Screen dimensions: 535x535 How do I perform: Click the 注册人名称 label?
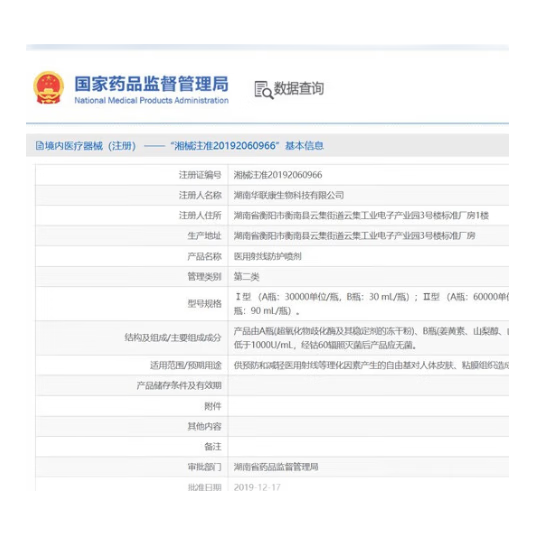(x=200, y=195)
